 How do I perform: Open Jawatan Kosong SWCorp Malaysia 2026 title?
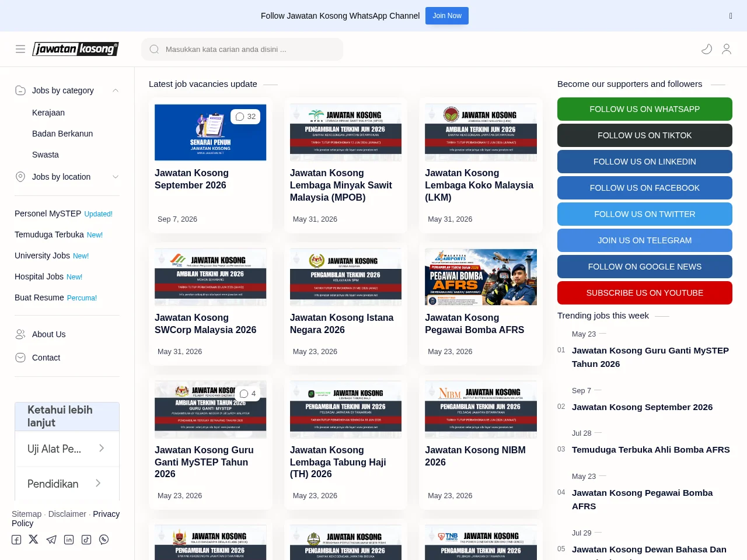205,324
